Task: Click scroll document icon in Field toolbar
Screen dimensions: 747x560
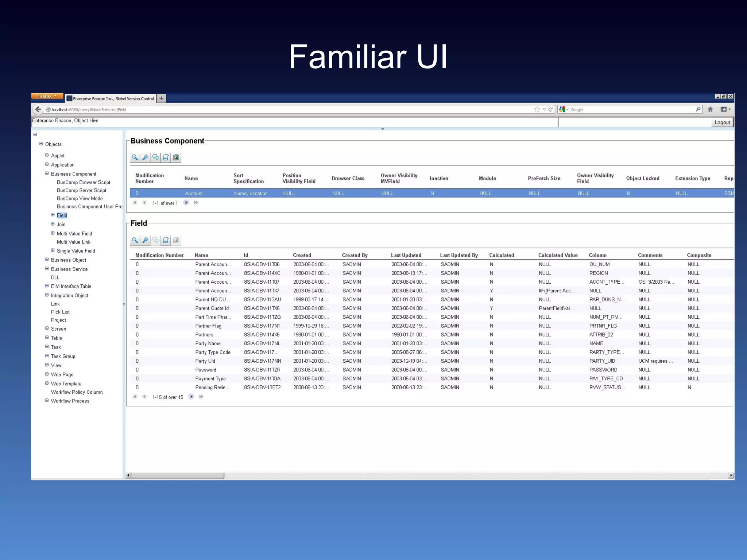Action: tap(166, 240)
